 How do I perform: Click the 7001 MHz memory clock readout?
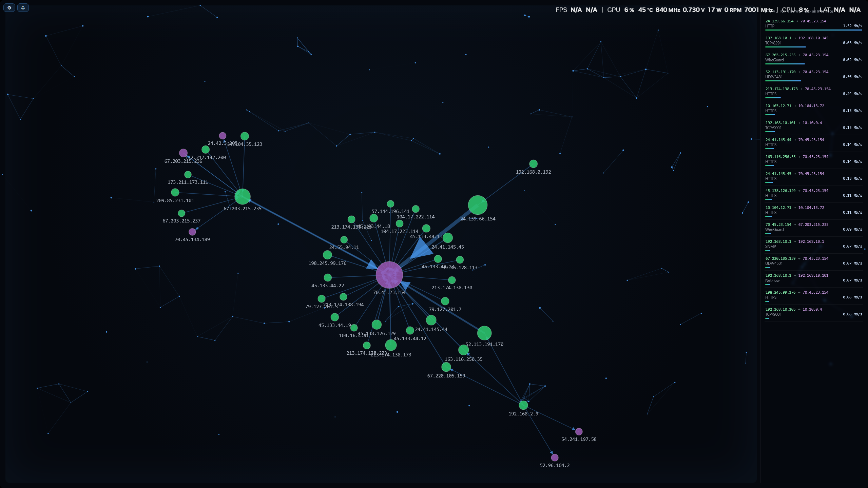758,10
